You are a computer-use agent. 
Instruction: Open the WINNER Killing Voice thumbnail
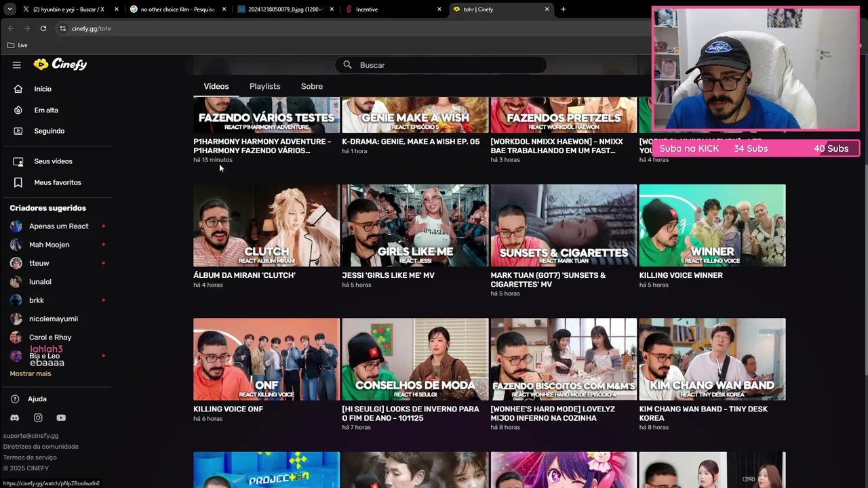[712, 226]
